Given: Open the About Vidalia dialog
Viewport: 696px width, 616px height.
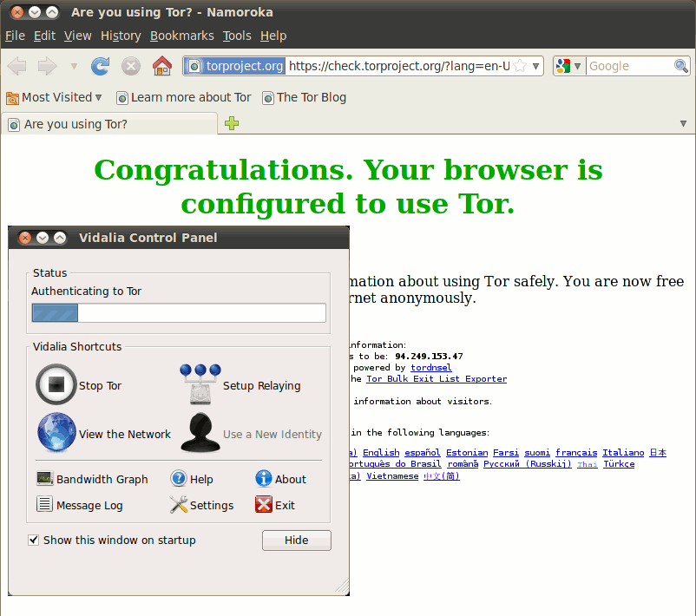Looking at the screenshot, I should 264,479.
